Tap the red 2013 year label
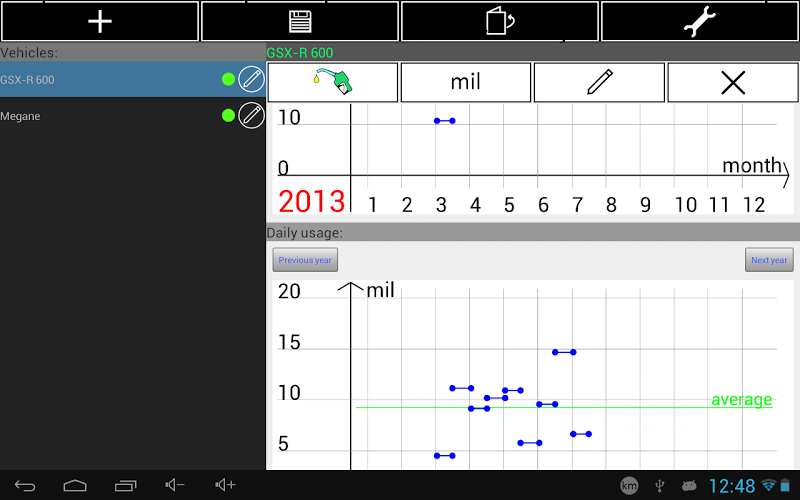This screenshot has height=500, width=800. [312, 201]
